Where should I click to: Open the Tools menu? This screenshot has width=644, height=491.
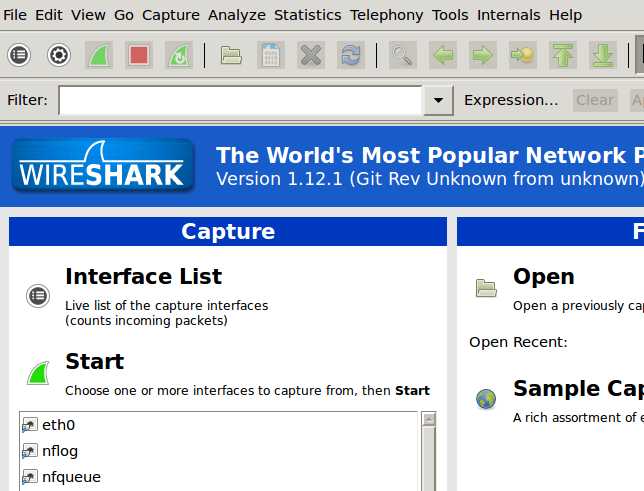coord(450,15)
